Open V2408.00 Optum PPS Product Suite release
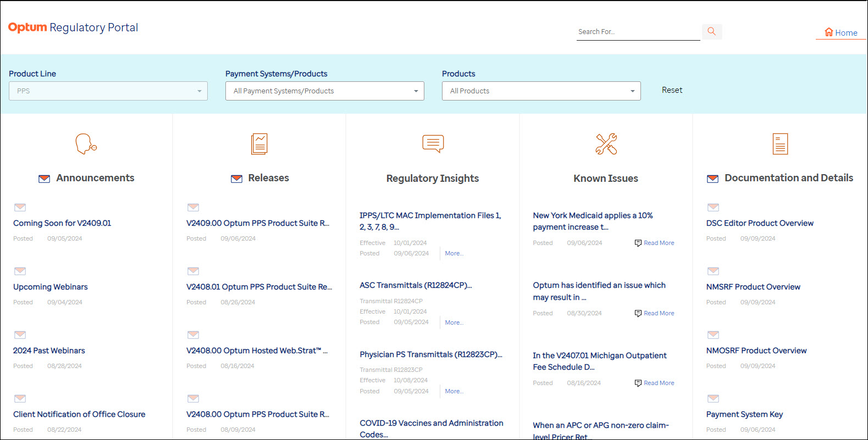 pos(258,414)
